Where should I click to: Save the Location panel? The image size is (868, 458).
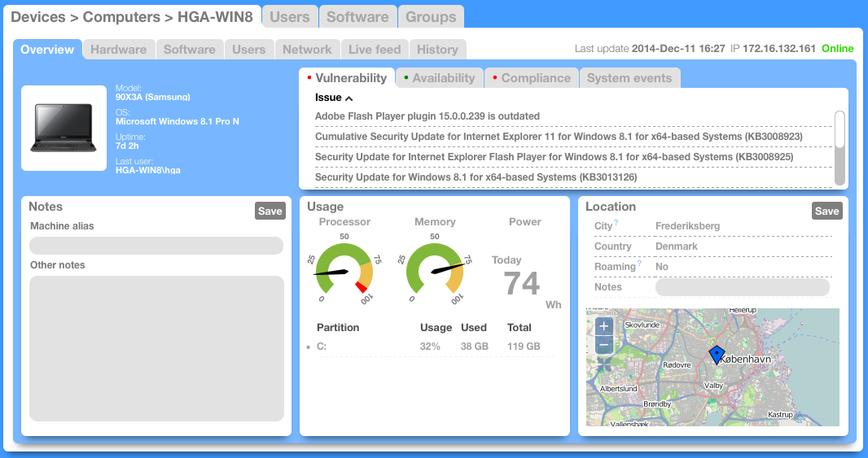(826, 212)
